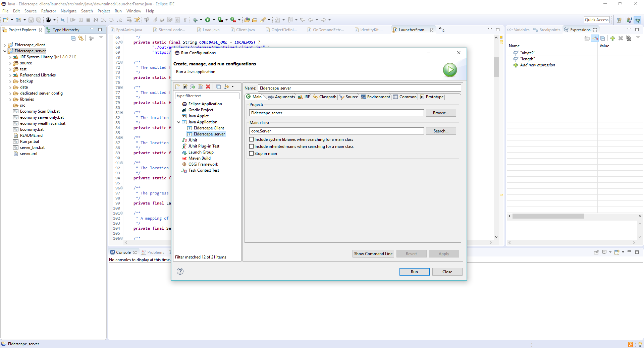Click the Save icon in main toolbar
644x348 pixels.
coord(31,20)
